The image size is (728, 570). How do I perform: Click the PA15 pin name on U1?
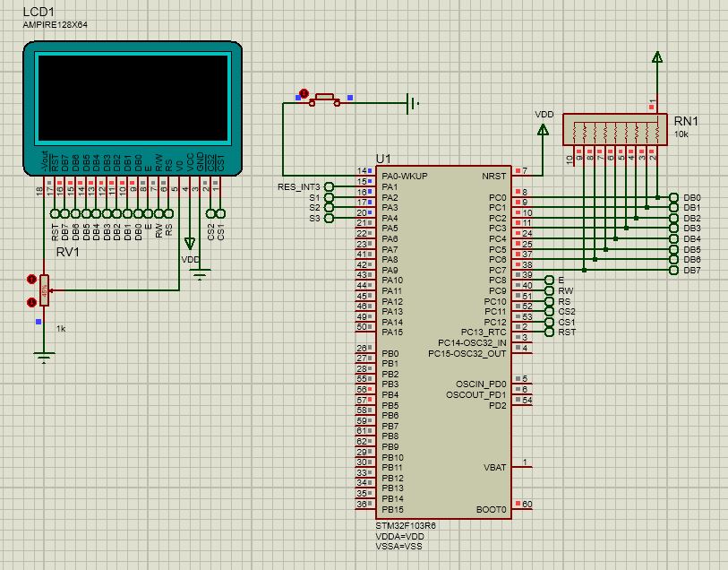(392, 332)
